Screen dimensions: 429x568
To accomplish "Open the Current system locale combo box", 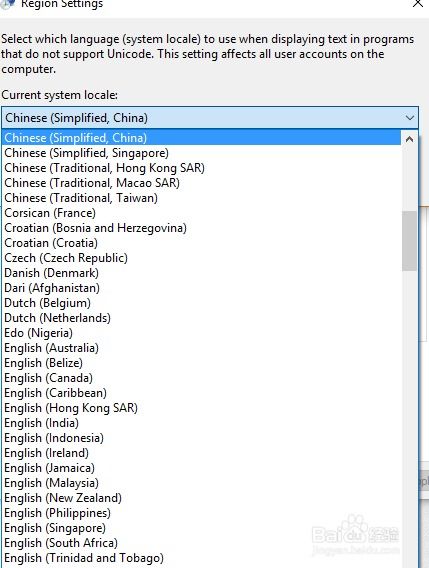I will coord(210,118).
